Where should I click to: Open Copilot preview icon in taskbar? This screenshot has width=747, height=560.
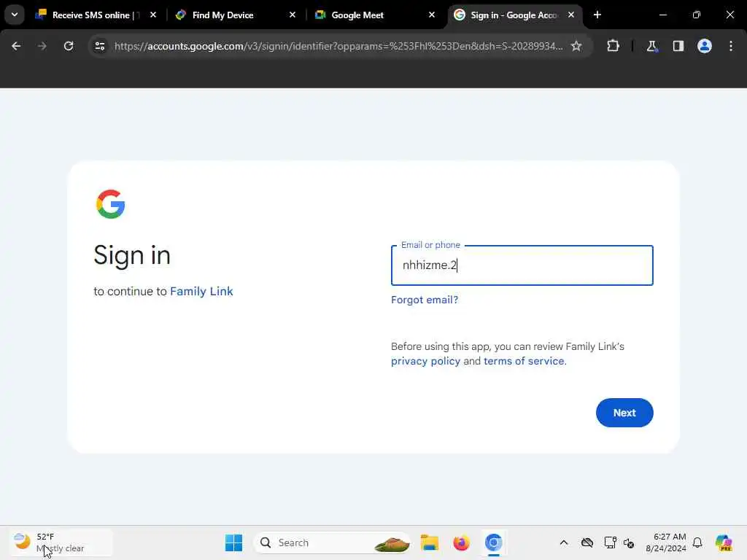pos(723,542)
